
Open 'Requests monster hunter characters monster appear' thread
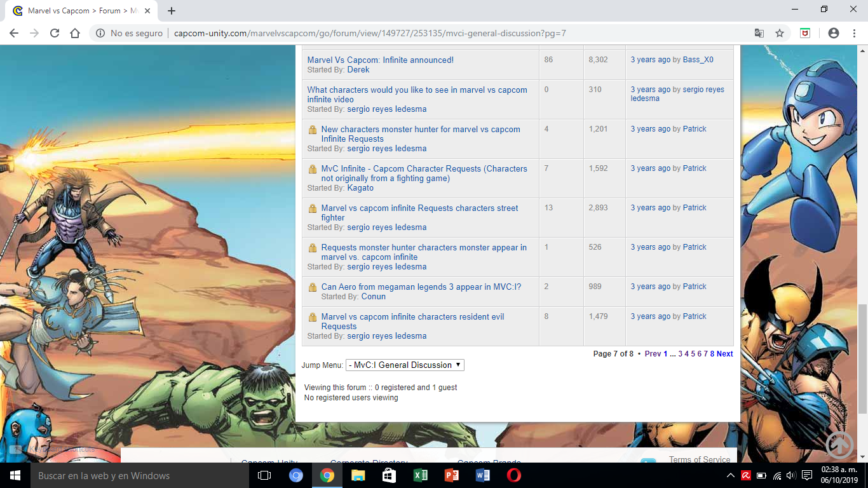[424, 252]
